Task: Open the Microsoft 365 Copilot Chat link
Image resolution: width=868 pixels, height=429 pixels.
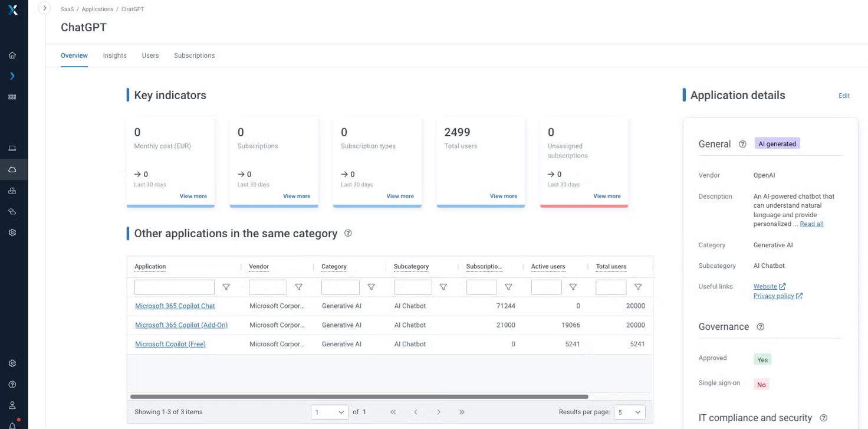Action: tap(175, 306)
